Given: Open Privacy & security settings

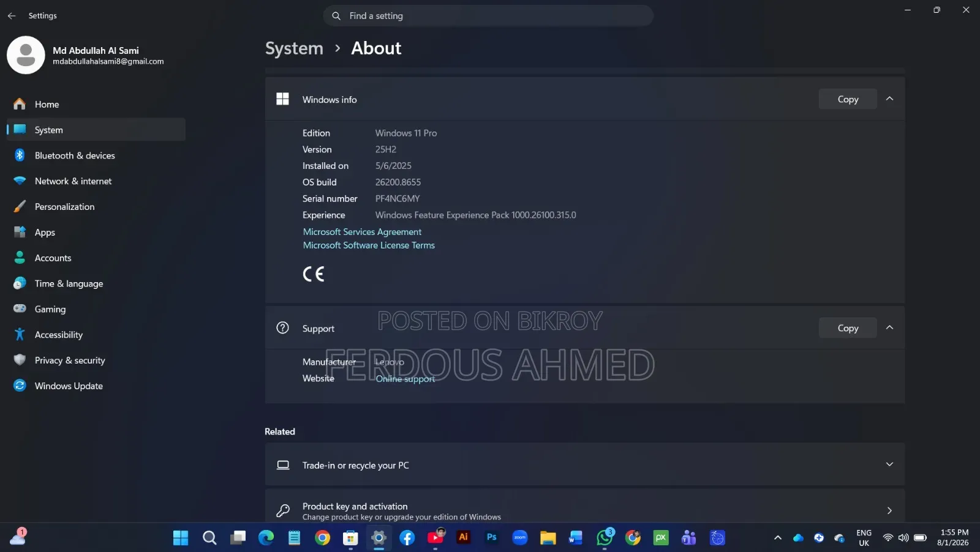Looking at the screenshot, I should pyautogui.click(x=96, y=360).
